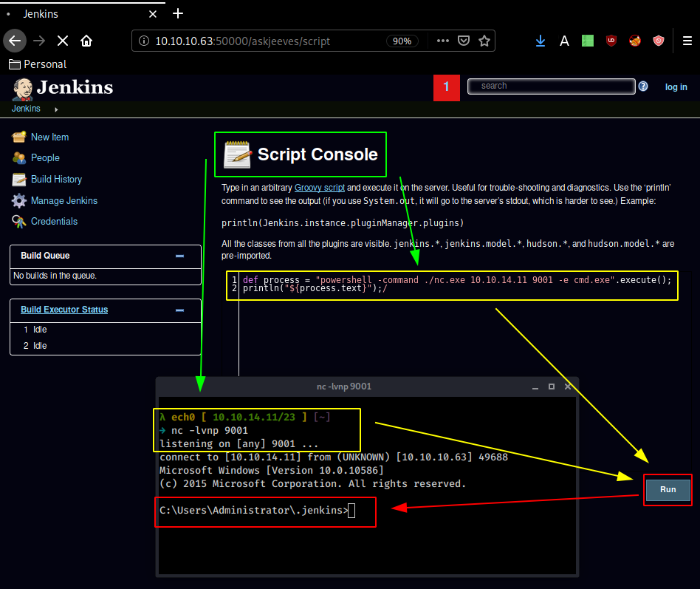700x589 pixels.
Task: Open Manage Jenkins link
Action: tap(64, 201)
